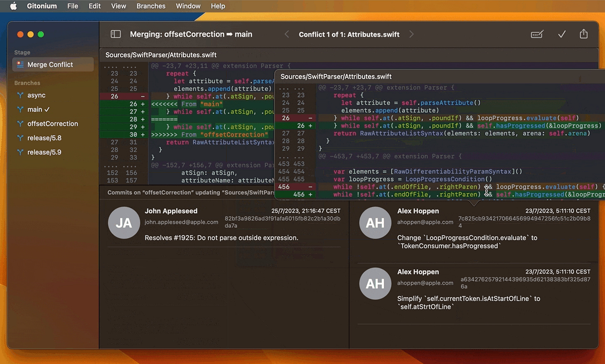
Task: Click the release/5.8 branch icon
Action: (20, 138)
